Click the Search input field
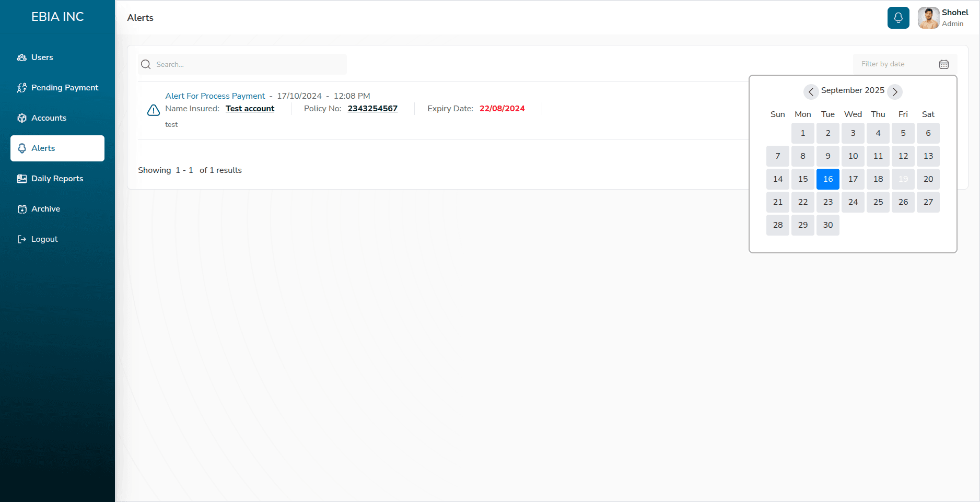Viewport: 980px width, 502px height. pos(242,64)
